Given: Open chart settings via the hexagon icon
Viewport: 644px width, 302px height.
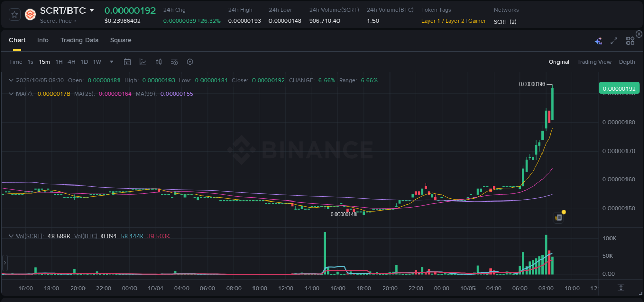Looking at the screenshot, I should point(190,61).
